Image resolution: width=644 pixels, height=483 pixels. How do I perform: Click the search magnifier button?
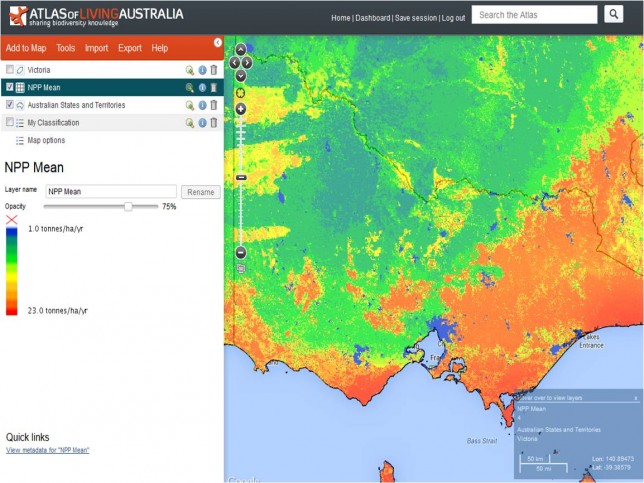tap(614, 15)
